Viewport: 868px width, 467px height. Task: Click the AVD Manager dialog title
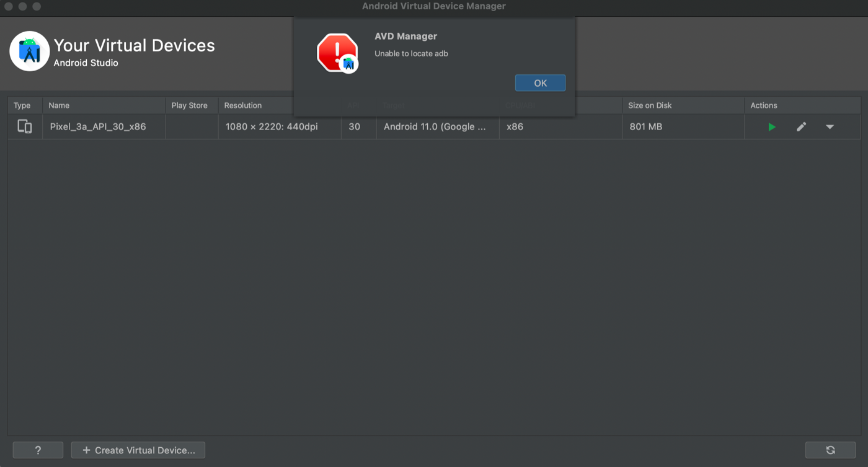coord(405,36)
